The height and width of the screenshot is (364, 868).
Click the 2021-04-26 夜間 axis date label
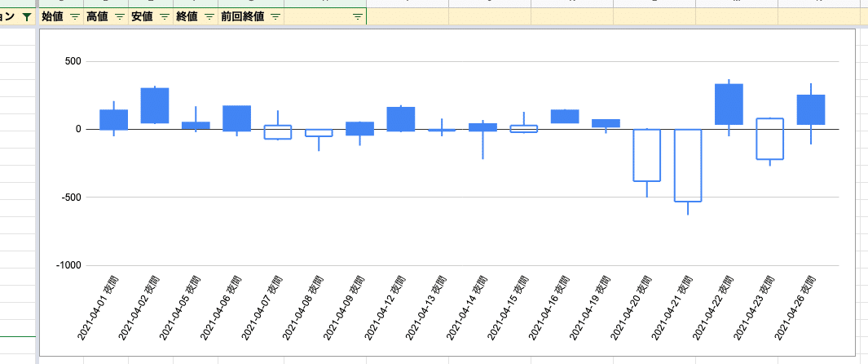(795, 306)
